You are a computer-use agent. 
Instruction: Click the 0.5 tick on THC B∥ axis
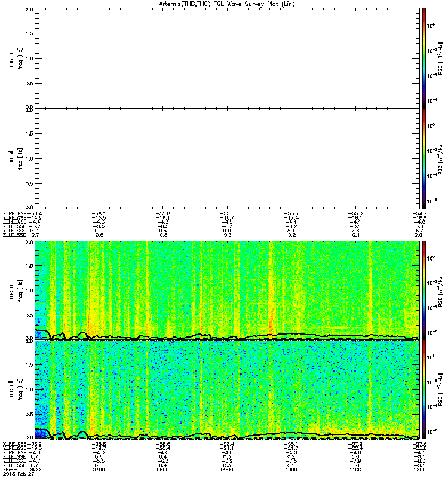(29, 414)
